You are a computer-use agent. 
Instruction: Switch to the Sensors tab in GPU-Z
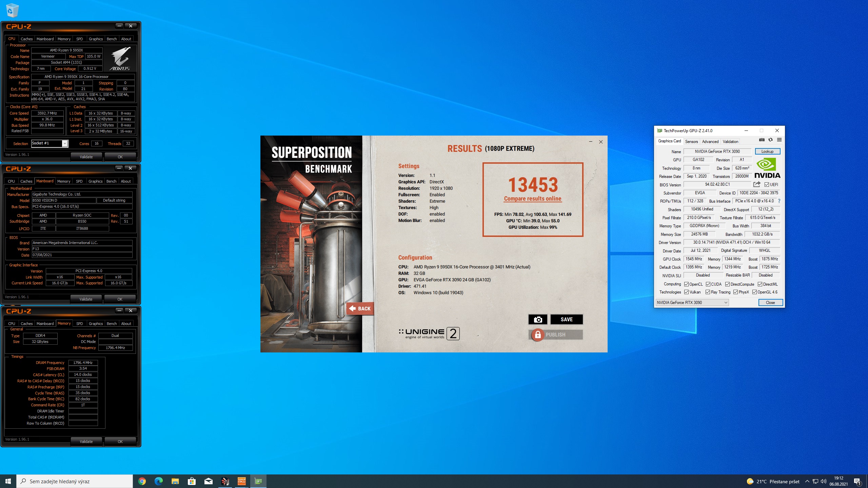click(691, 141)
